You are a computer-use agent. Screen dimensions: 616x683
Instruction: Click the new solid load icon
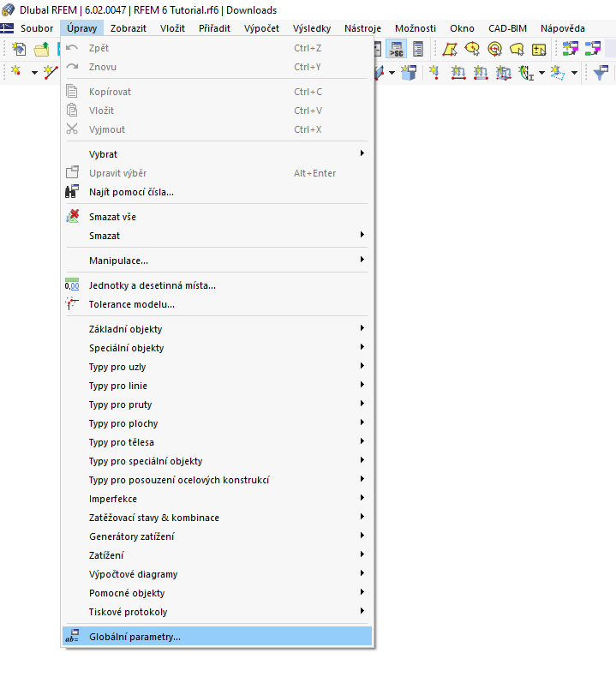click(503, 72)
